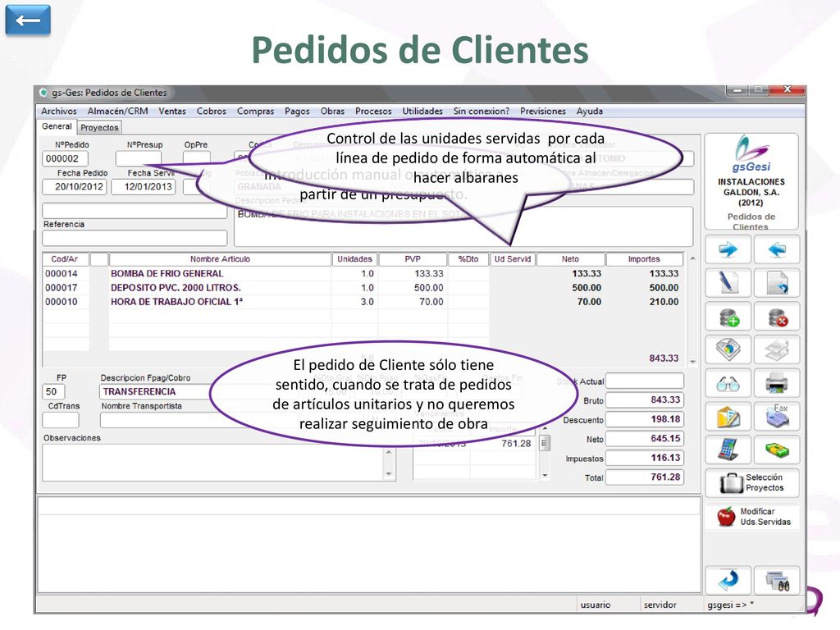Click the Descuento field showing 198.18
The width and height of the screenshot is (840, 630).
tap(645, 419)
